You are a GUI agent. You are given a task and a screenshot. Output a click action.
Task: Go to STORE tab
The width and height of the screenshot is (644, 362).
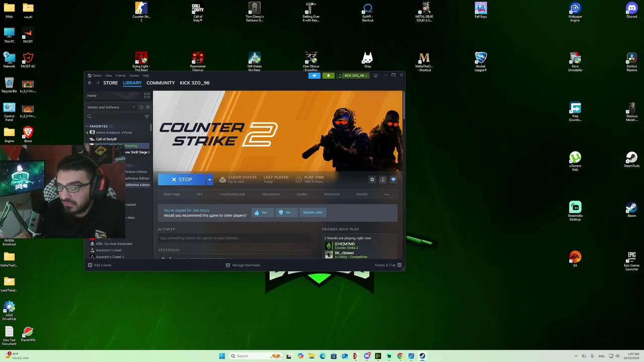[x=111, y=83]
